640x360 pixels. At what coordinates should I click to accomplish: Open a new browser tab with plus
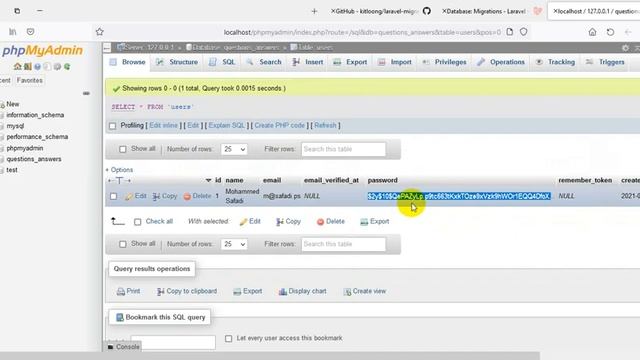(314, 11)
